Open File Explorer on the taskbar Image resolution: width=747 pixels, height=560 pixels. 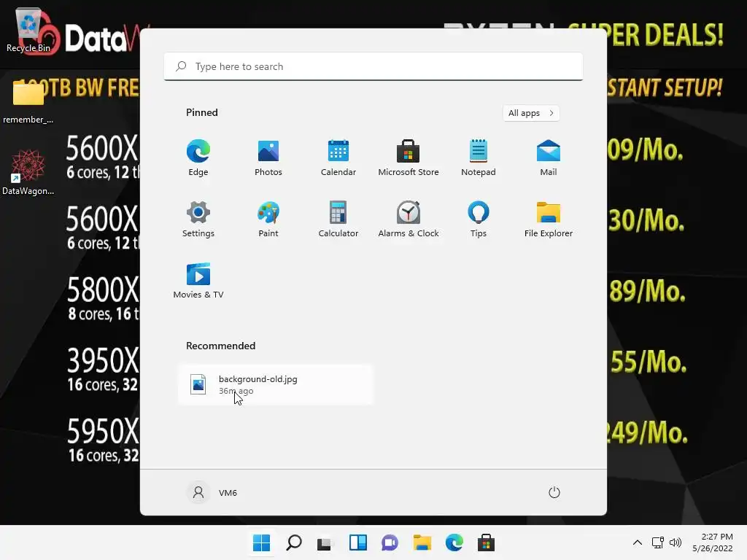422,542
